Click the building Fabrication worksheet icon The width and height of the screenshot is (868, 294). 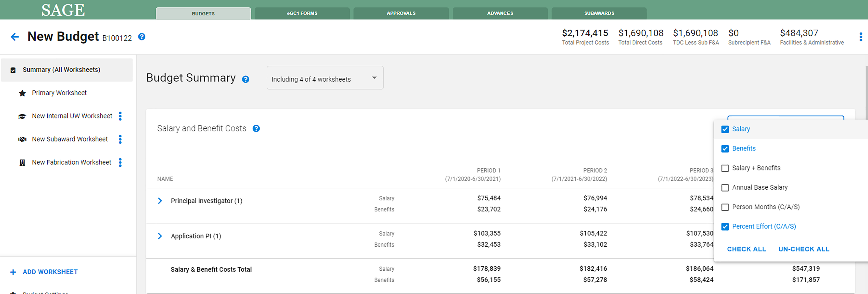[22, 163]
